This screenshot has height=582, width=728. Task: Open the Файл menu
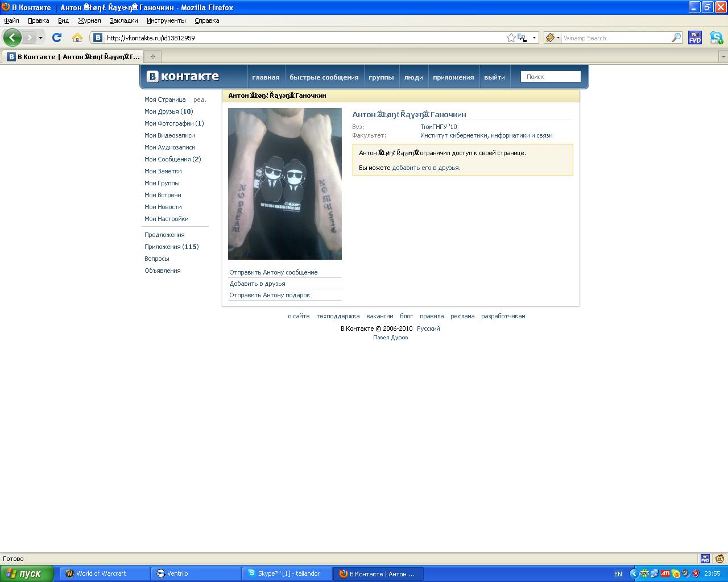[x=11, y=20]
